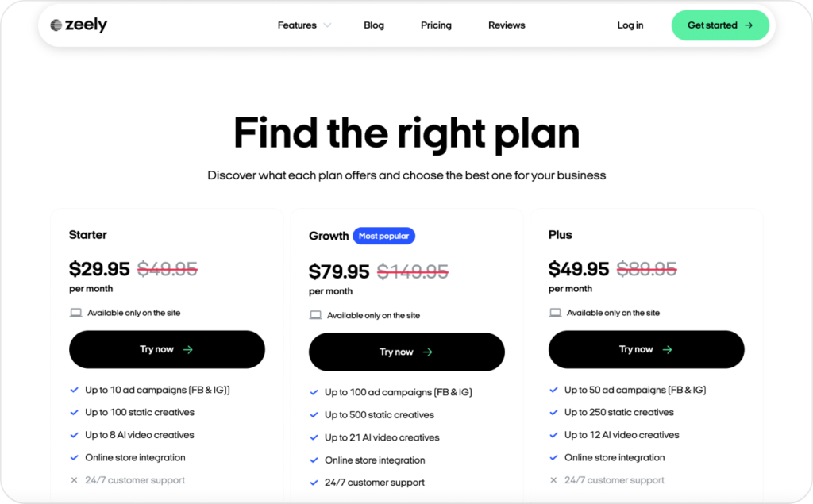Image resolution: width=813 pixels, height=504 pixels.
Task: Click the X beside Starter's 24/7 customer support
Action: (x=75, y=479)
